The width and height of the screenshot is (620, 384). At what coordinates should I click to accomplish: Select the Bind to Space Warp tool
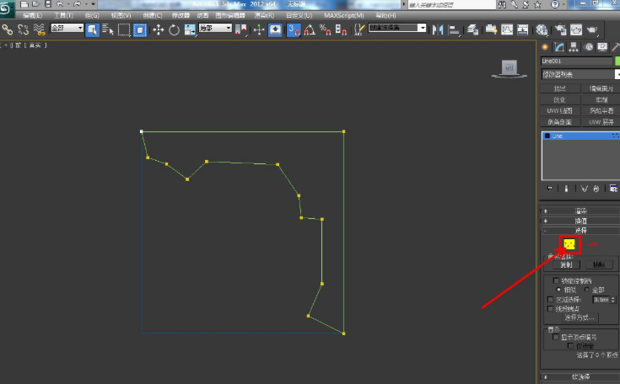click(39, 30)
